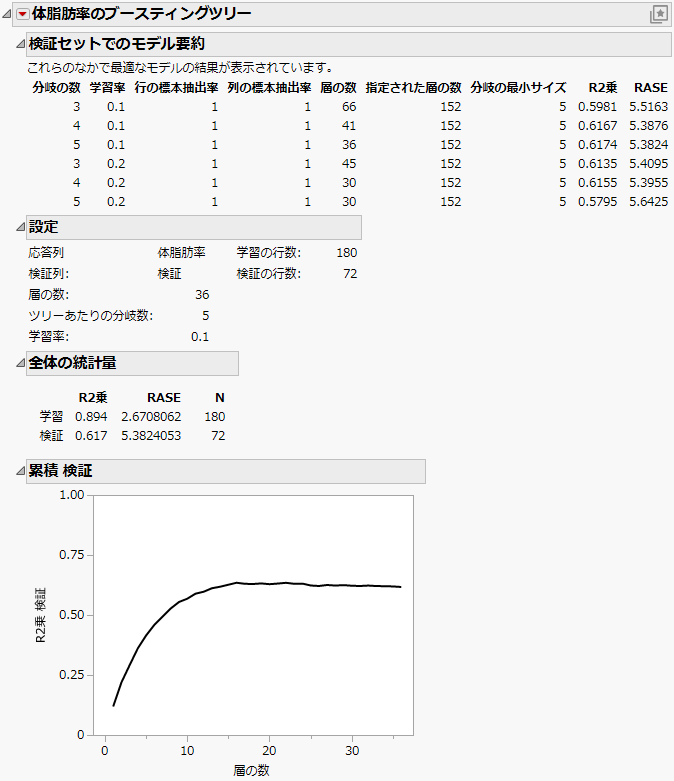This screenshot has height=781, width=674.
Task: Click the 検証 row R2 value 0.617
Action: (x=91, y=435)
